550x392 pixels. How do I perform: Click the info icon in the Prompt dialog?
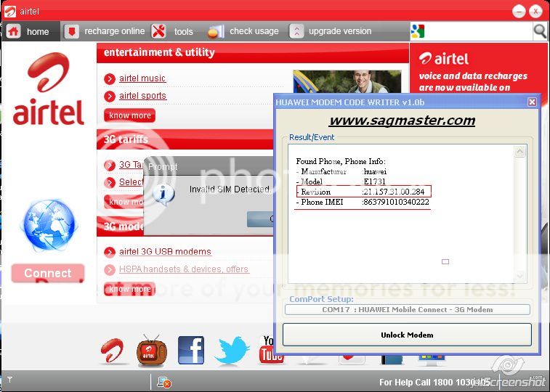163,193
